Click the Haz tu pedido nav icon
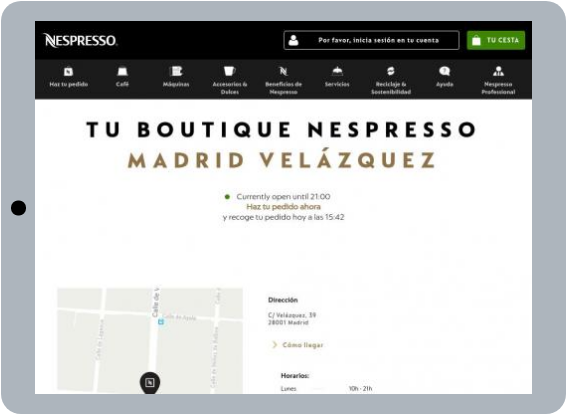 coord(68,72)
